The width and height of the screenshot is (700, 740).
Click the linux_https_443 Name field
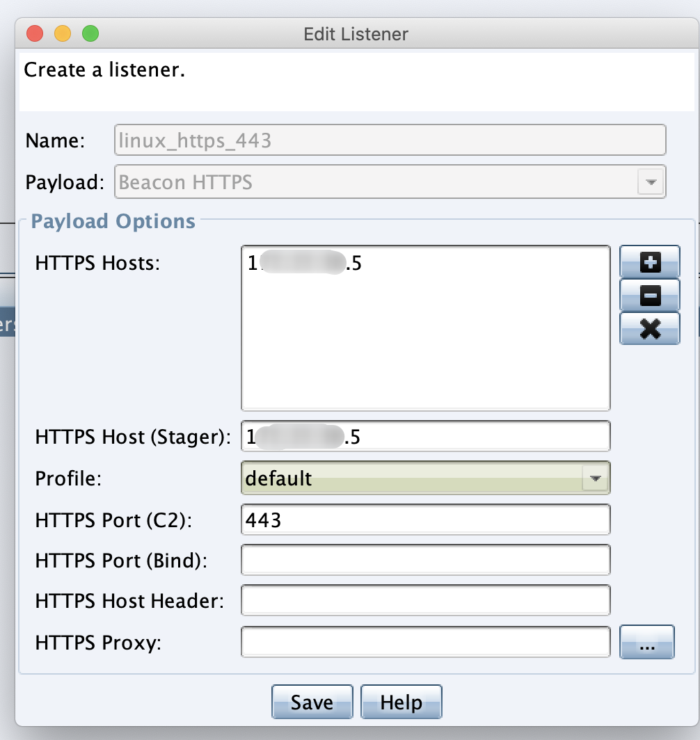(390, 140)
